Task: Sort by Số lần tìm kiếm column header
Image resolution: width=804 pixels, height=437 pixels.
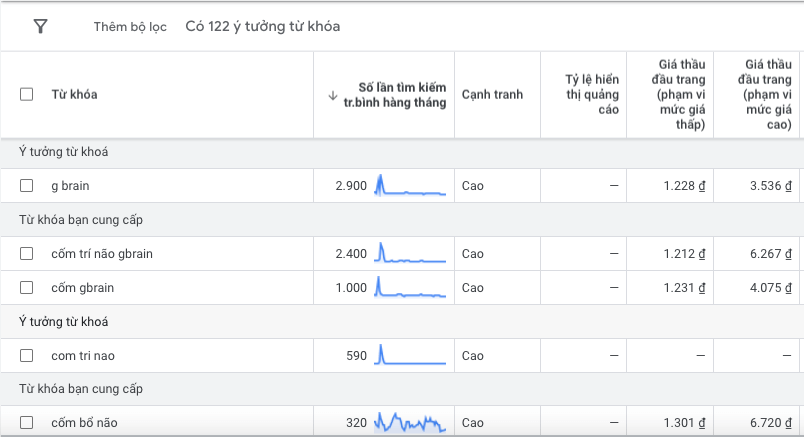Action: click(x=395, y=95)
